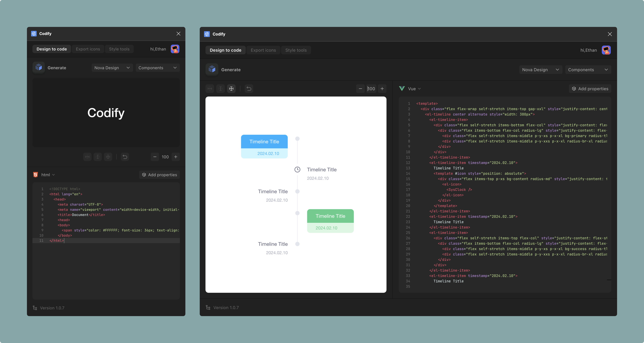The height and width of the screenshot is (343, 644).
Task: Click user avatar in small window
Action: [x=175, y=49]
